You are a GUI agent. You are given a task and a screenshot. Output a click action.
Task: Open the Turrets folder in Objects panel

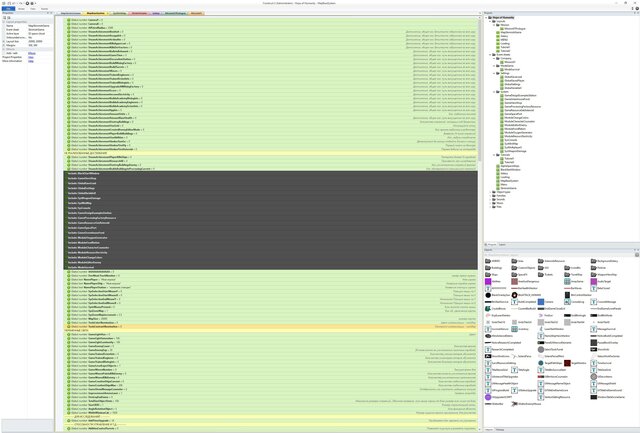click(x=545, y=275)
